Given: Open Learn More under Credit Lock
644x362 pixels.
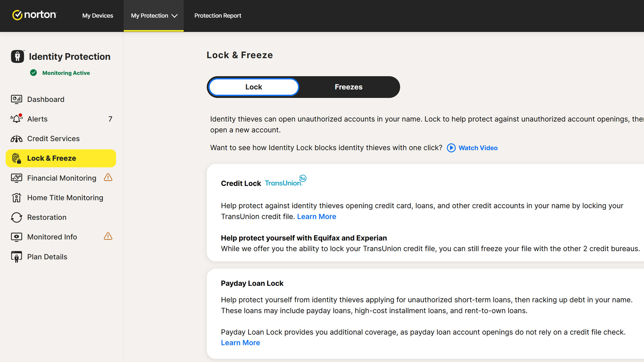Looking at the screenshot, I should click(317, 217).
